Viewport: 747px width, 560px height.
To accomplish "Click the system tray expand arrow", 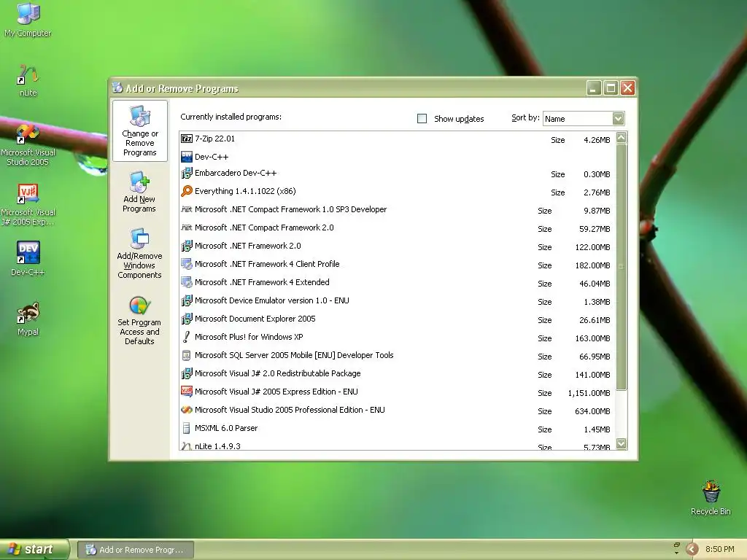I will tap(692, 550).
